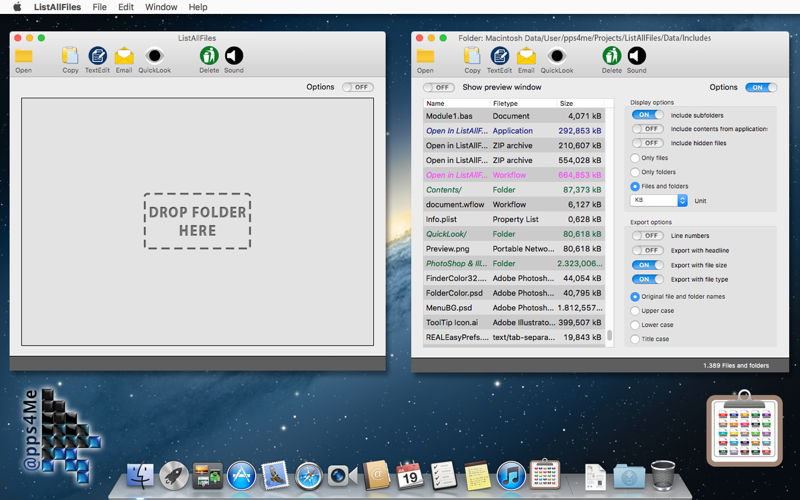Click the file list vertical scrollbar
Viewport: 800px width, 500px height.
tap(610, 336)
